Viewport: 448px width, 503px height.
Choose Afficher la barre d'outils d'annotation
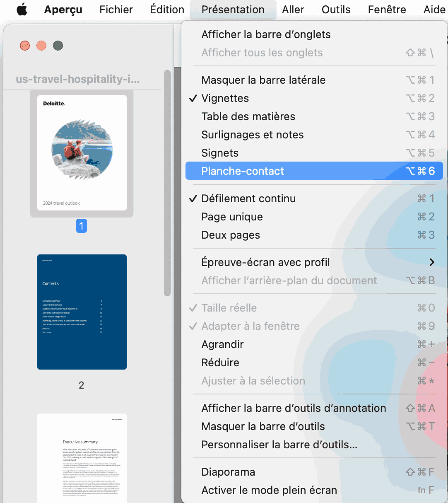pyautogui.click(x=314, y=408)
